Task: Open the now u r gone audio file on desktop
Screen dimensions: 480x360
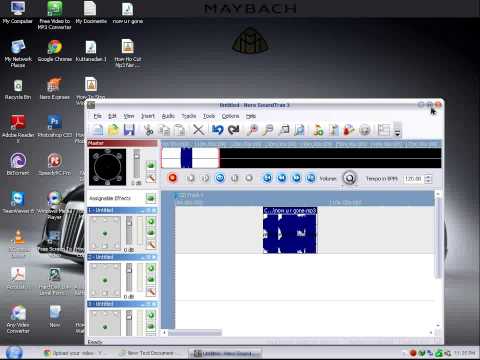Action: [x=128, y=13]
